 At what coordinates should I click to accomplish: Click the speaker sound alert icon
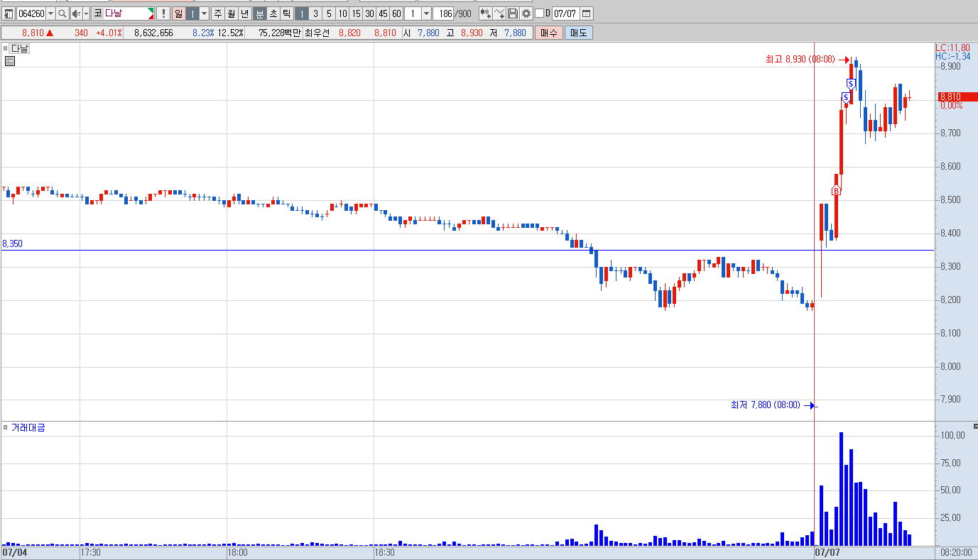(76, 13)
